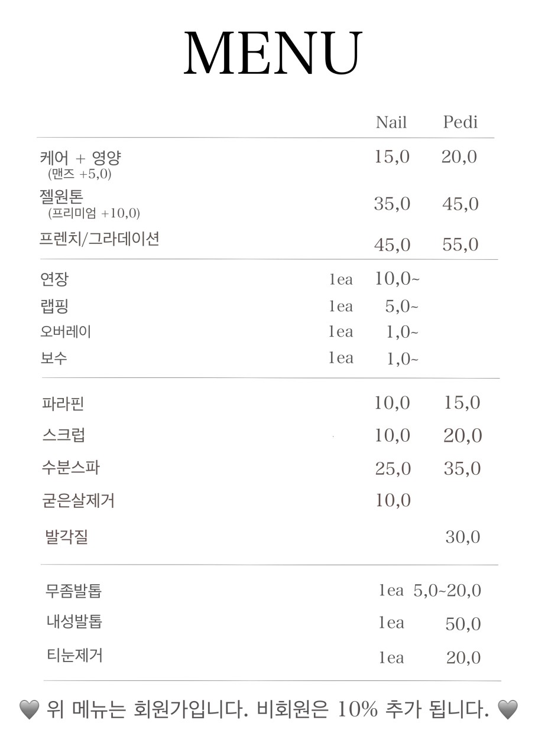Click the 케어 + 영양 menu item

pos(80,158)
